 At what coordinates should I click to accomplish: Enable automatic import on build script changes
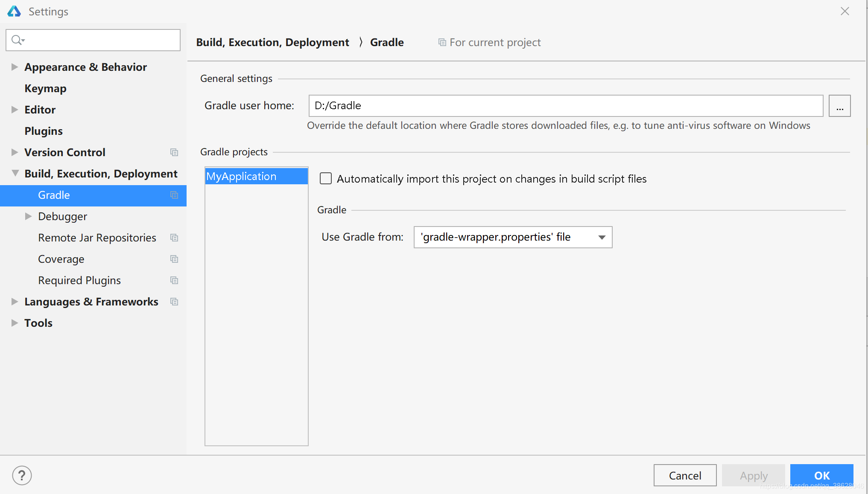pyautogui.click(x=326, y=179)
